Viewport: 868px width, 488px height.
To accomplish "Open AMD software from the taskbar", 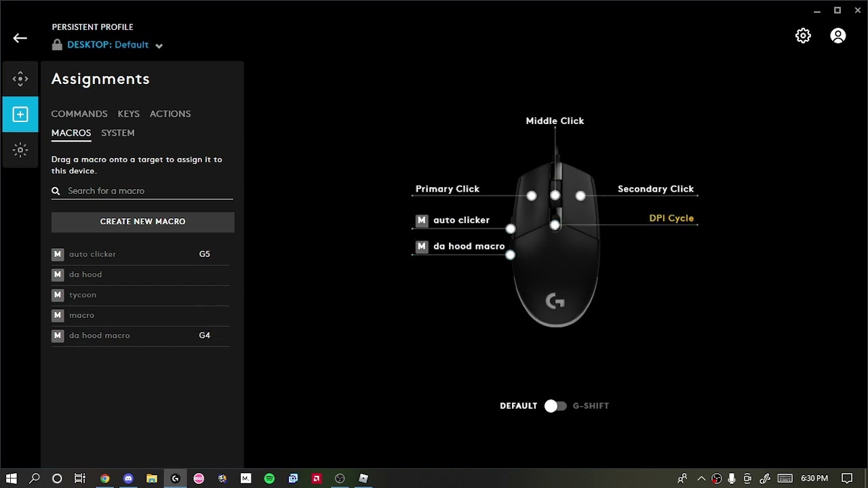I will click(316, 479).
